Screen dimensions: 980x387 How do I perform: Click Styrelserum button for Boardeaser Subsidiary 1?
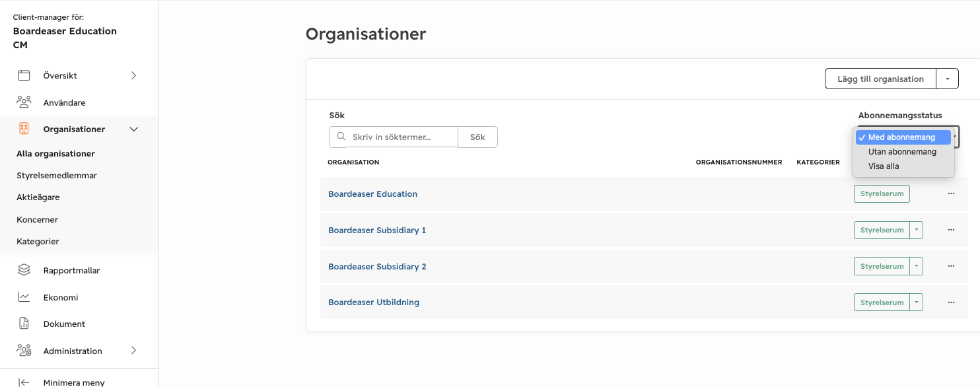[x=882, y=230]
